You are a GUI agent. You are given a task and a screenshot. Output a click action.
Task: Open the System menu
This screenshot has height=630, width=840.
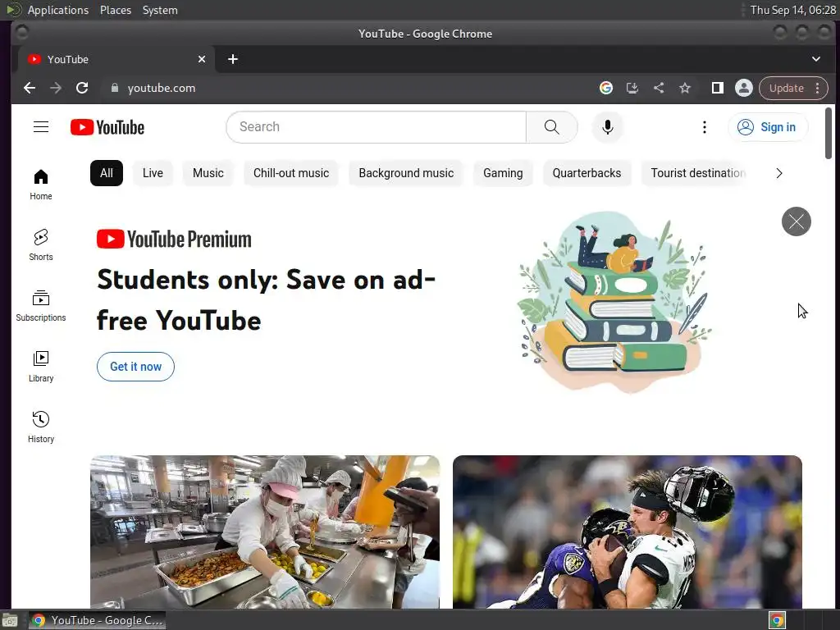point(160,10)
